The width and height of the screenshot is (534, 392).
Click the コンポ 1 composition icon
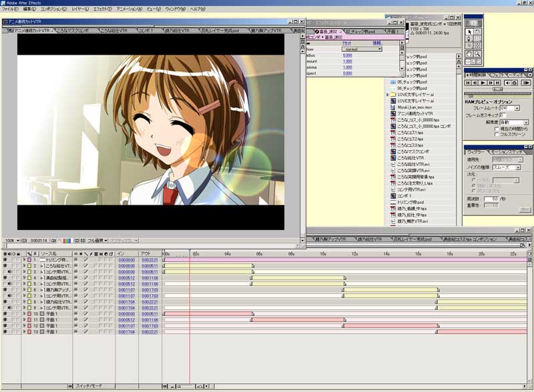pyautogui.click(x=393, y=196)
